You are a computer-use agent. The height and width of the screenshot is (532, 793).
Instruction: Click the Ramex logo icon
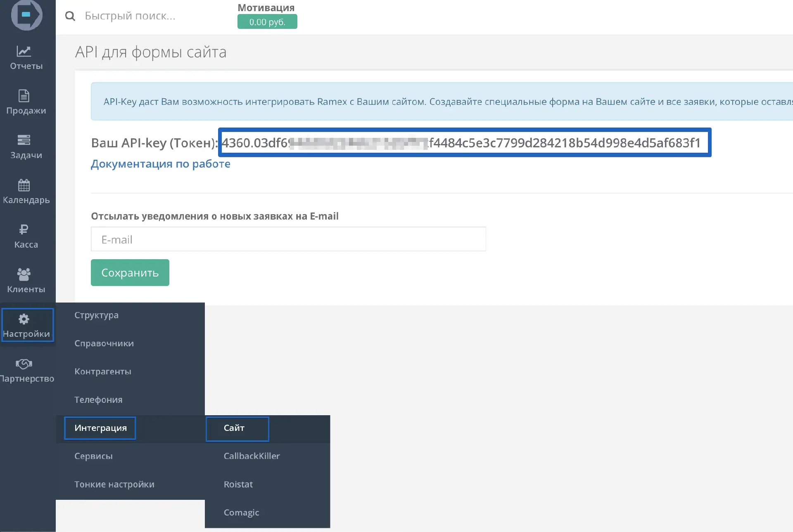click(x=26, y=15)
